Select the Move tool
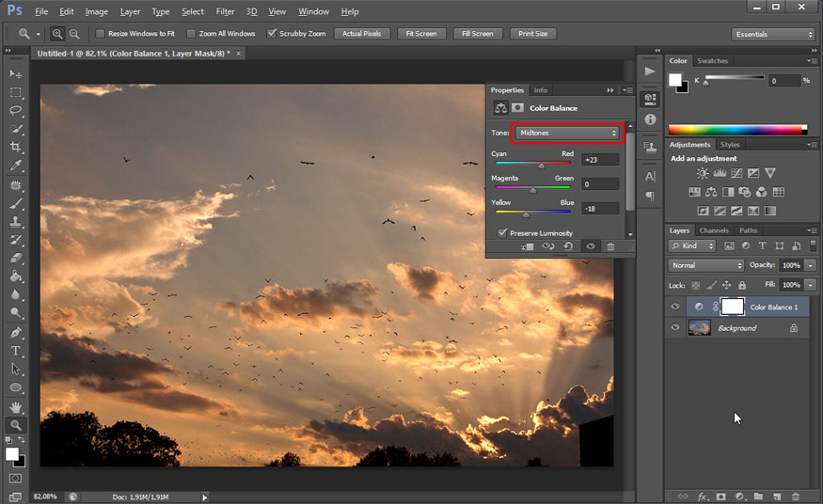The width and height of the screenshot is (823, 504). coord(16,74)
